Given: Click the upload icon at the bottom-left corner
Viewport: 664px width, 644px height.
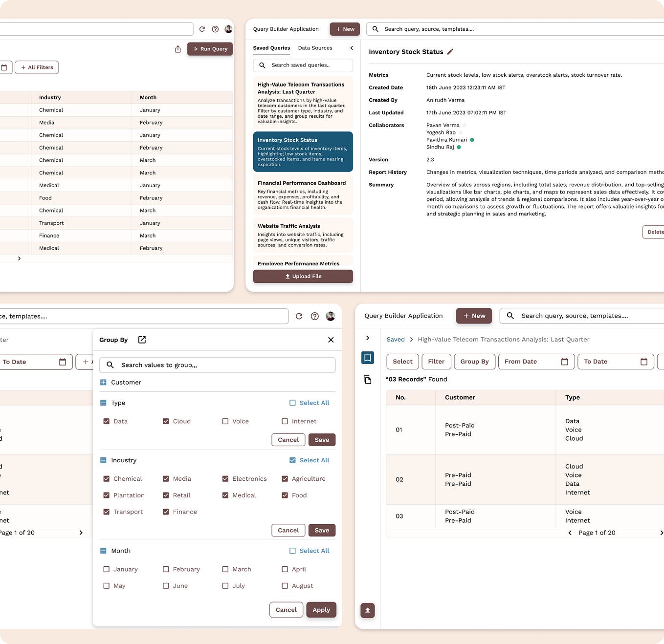Looking at the screenshot, I should coord(368,610).
